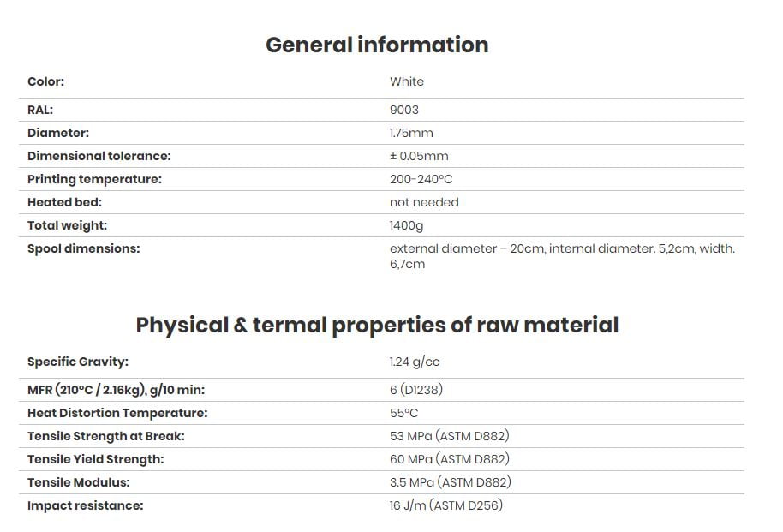Click the Dimensional tolerance label
This screenshot has width=783, height=532.
click(x=99, y=156)
